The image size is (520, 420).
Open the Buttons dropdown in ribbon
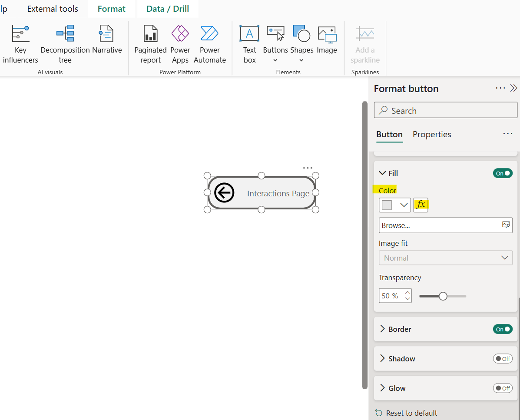[275, 44]
